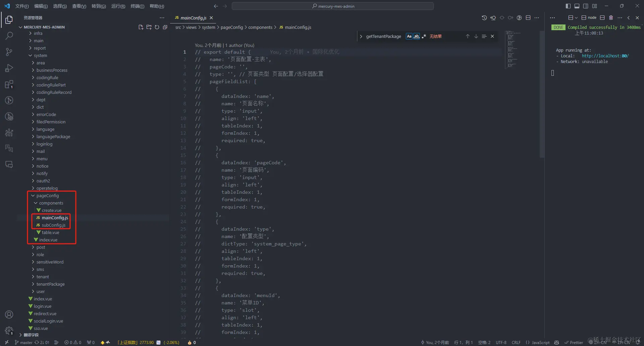Open table.vue in explorer
The width and height of the screenshot is (644, 346).
[x=50, y=232]
